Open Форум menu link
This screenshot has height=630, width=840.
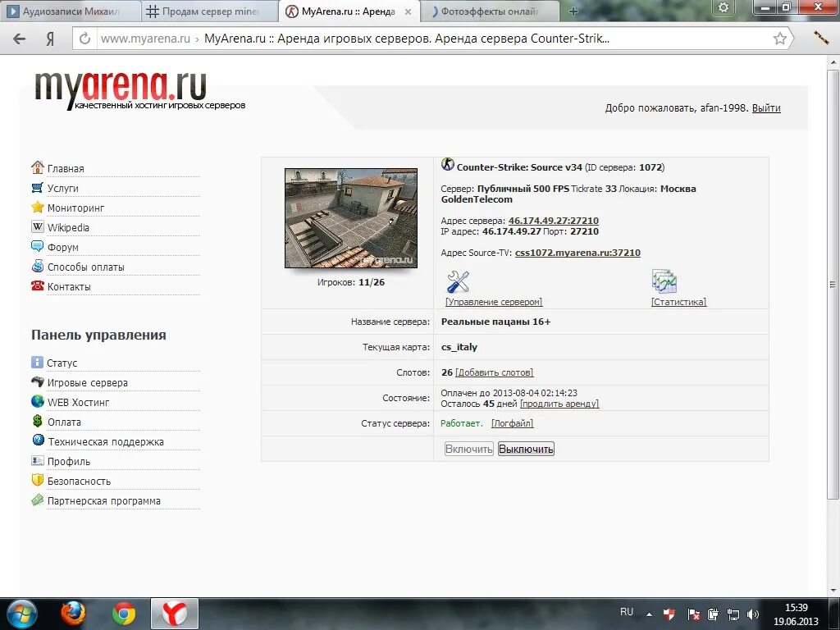[x=62, y=248]
